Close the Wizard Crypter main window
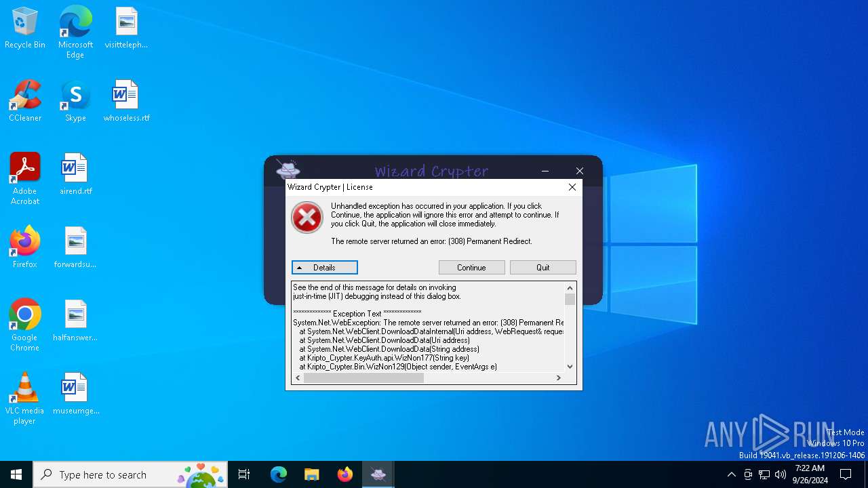This screenshot has width=868, height=488. 579,171
